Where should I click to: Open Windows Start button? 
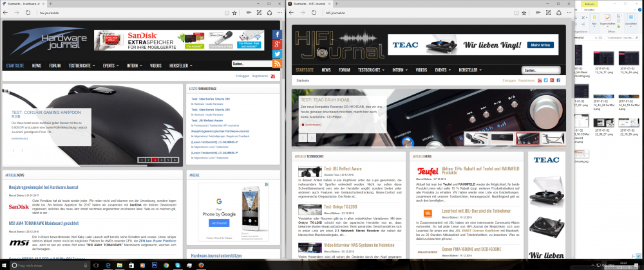[x=4, y=265]
